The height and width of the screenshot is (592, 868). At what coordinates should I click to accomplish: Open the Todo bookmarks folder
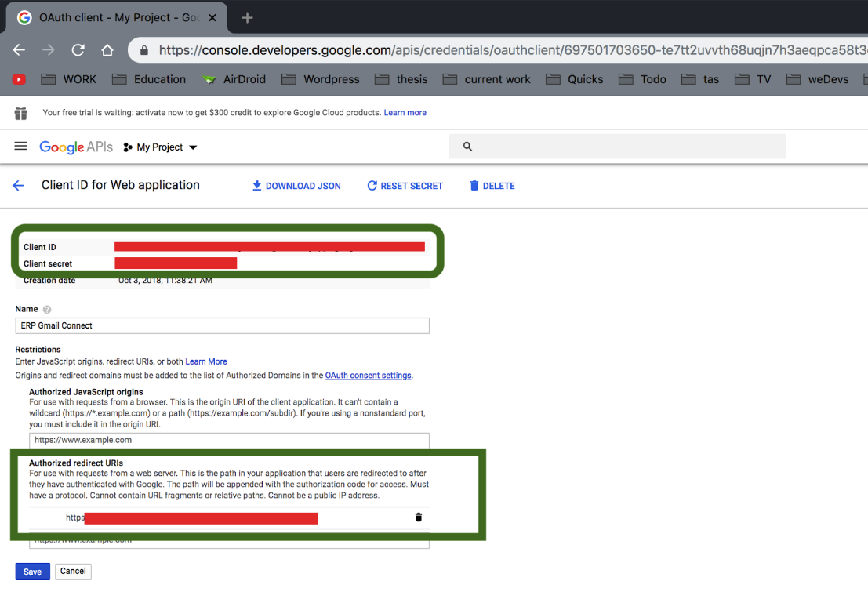[642, 80]
